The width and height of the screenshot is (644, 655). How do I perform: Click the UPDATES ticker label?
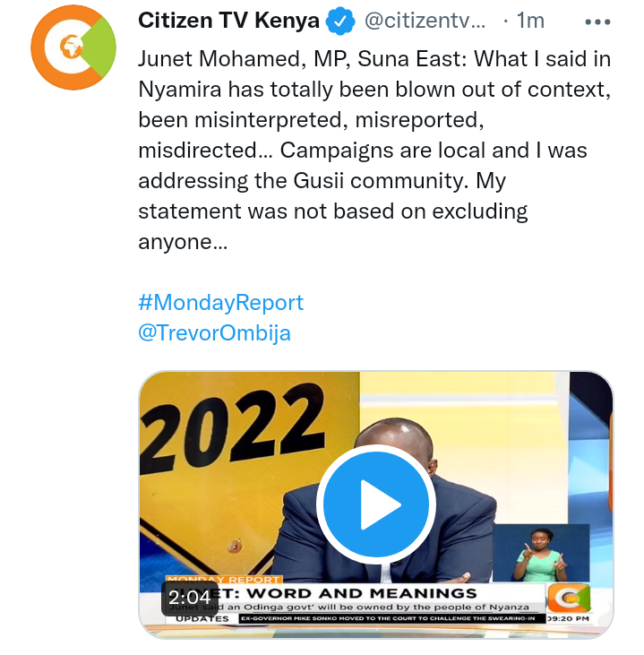point(202,618)
